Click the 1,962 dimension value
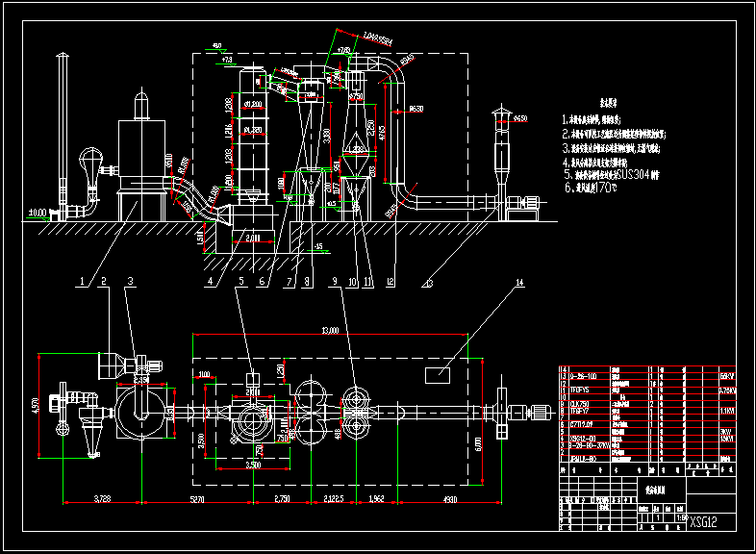 tap(376, 498)
